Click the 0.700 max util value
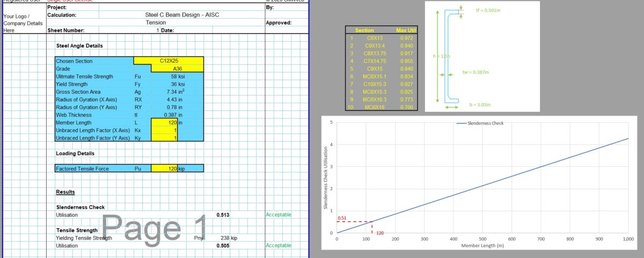 click(x=406, y=108)
